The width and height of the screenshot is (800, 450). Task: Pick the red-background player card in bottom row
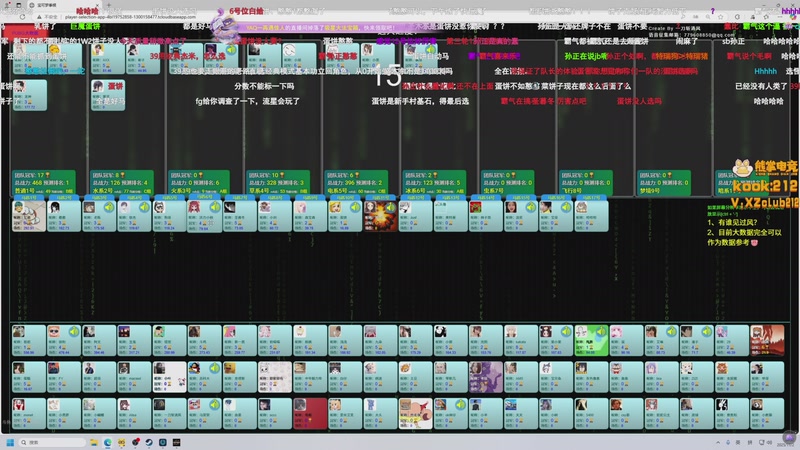pos(310,414)
